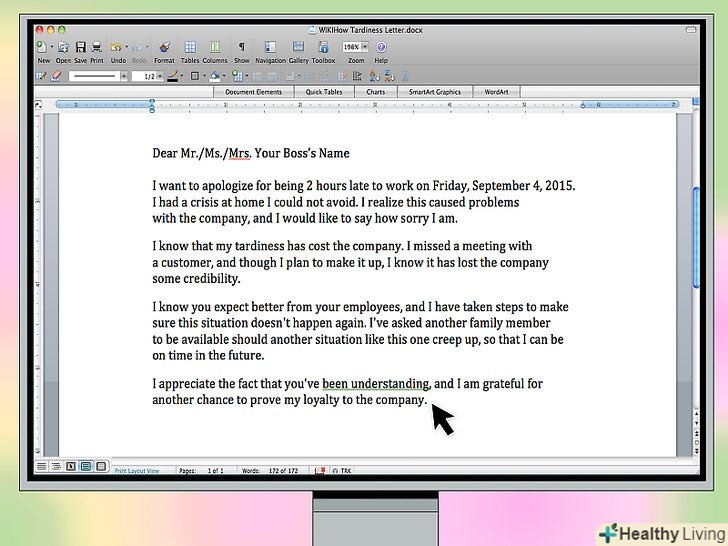Click the AutoSum sigma icon

tap(405, 76)
